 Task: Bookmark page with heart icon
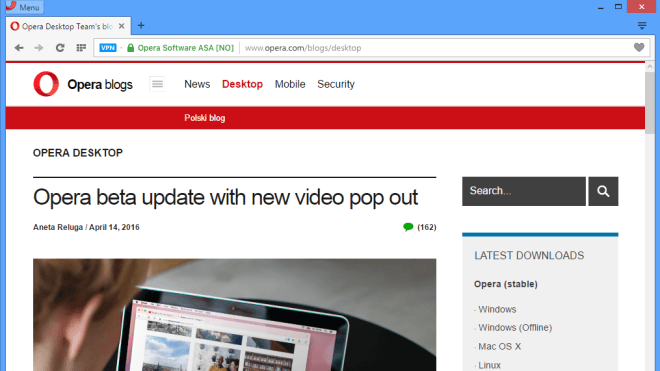pyautogui.click(x=639, y=48)
